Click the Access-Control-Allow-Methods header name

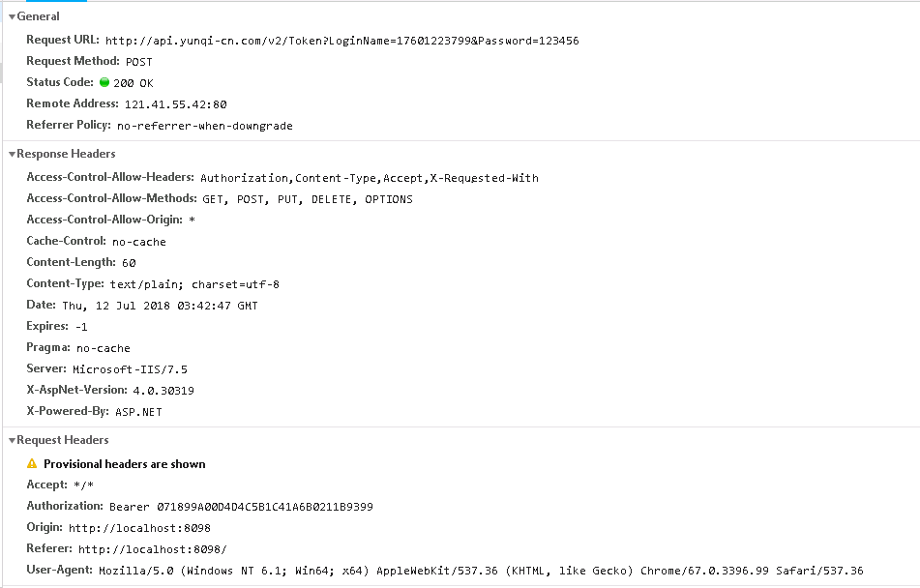[x=110, y=198]
